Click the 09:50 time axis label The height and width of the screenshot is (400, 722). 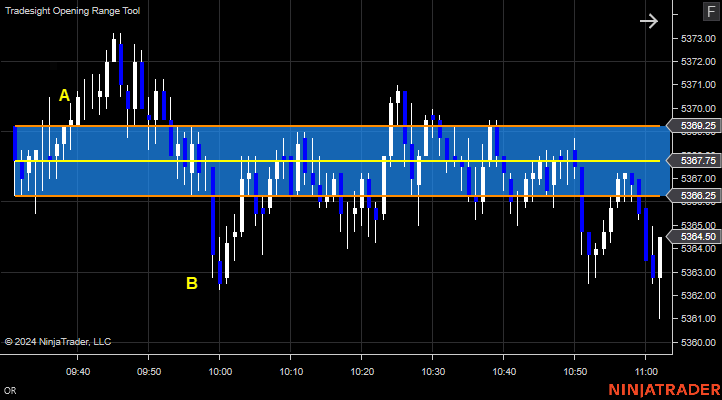click(x=149, y=371)
